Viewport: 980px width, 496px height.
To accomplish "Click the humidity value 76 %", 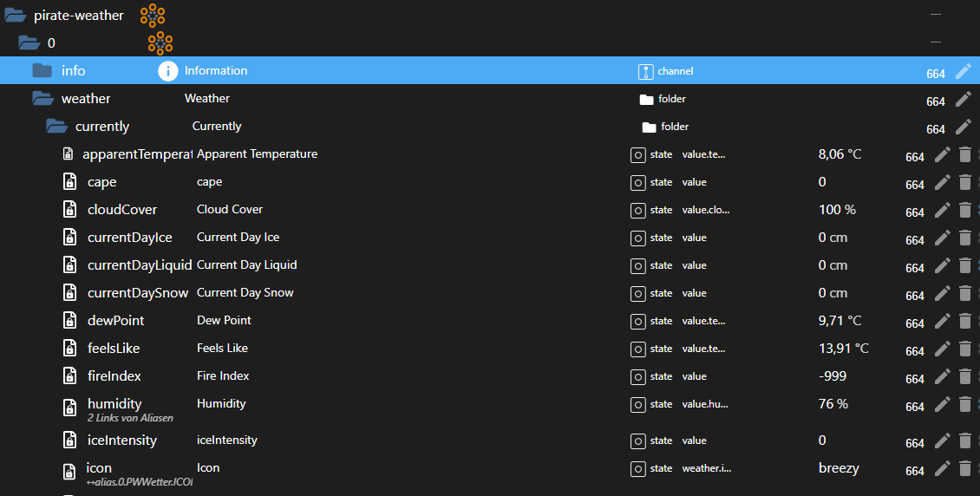I will point(833,404).
